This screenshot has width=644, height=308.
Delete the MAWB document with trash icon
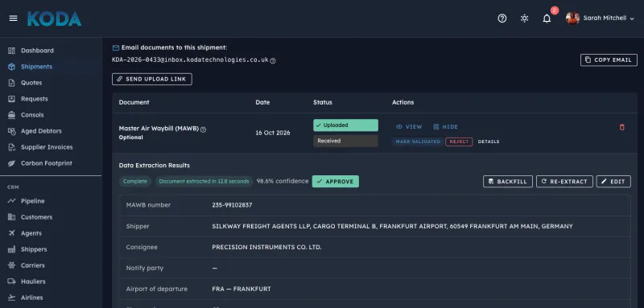pyautogui.click(x=621, y=127)
